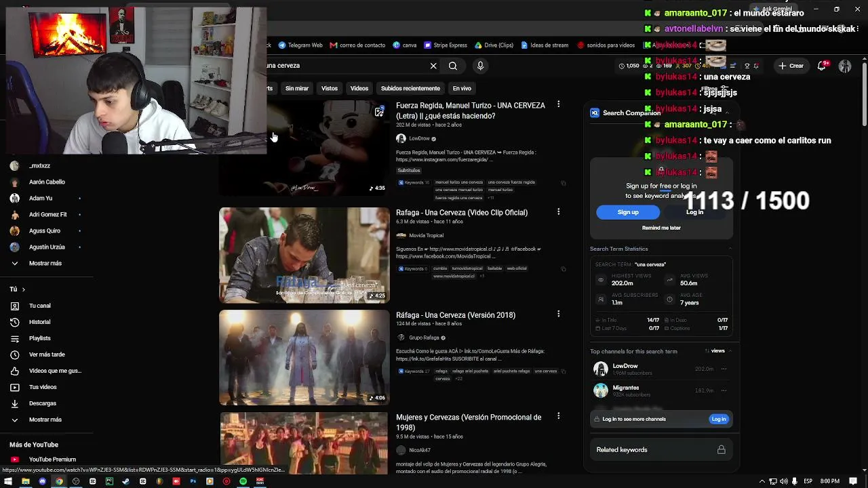
Task: Go to the Grupo Rafaga channel
Action: point(424,338)
